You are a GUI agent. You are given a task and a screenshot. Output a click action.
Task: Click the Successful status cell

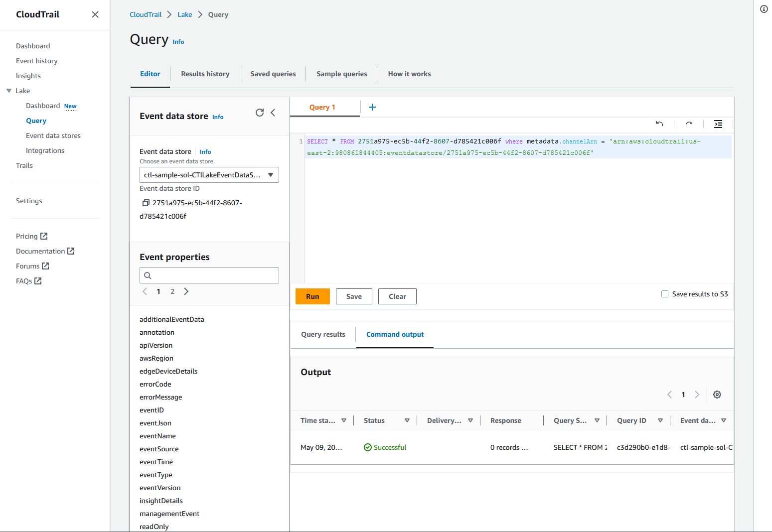(385, 447)
